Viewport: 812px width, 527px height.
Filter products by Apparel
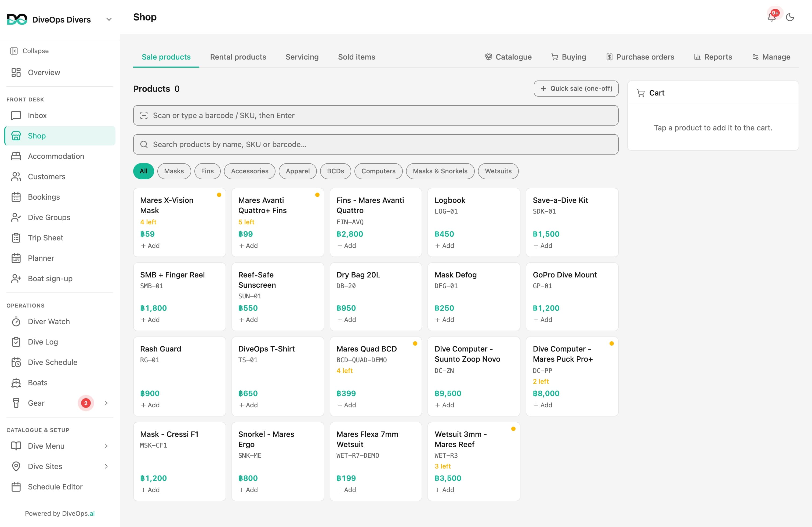point(298,171)
